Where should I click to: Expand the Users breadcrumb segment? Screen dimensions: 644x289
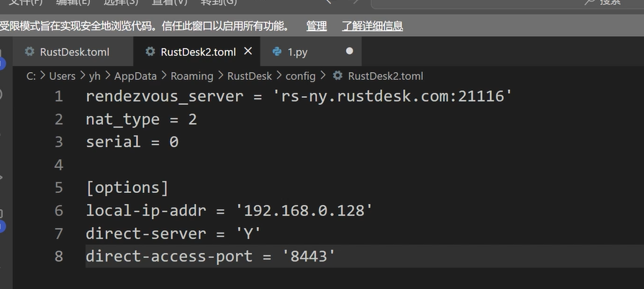[62, 76]
